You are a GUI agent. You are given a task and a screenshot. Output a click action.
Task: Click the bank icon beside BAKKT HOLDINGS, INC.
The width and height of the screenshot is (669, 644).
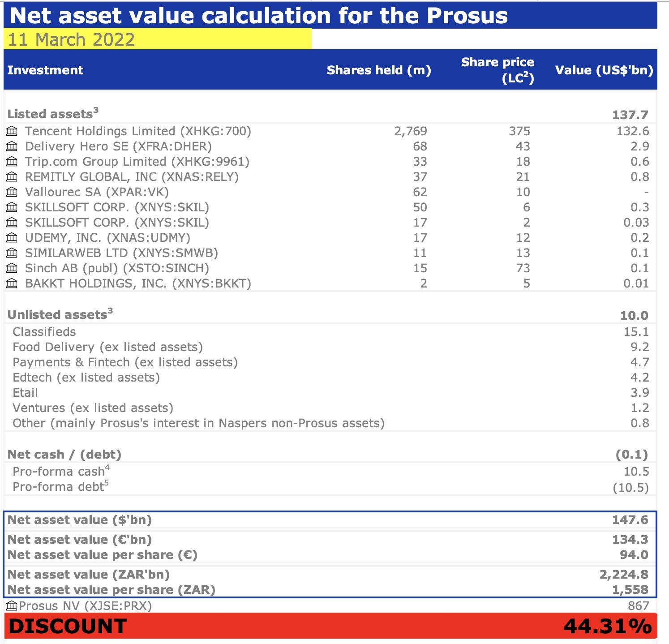tap(12, 283)
